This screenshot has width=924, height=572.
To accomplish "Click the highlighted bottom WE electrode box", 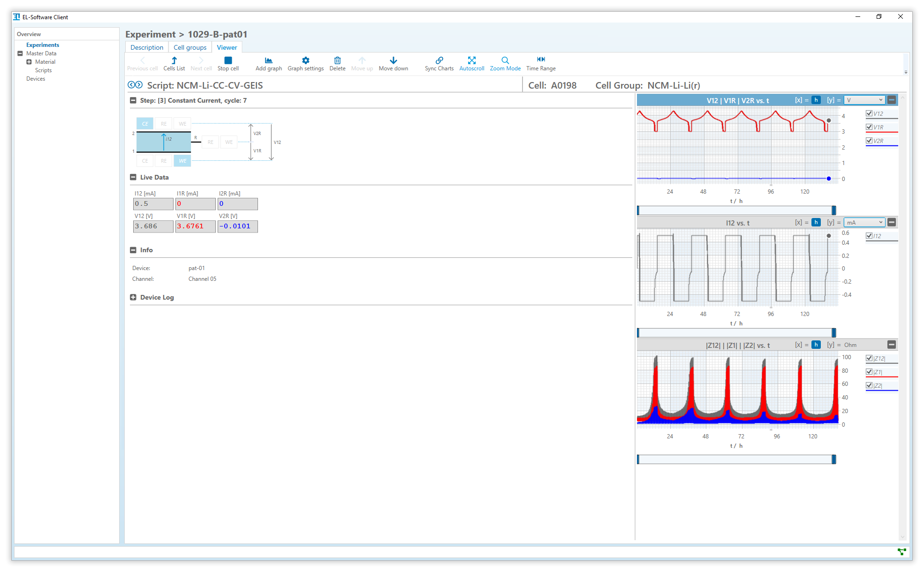I will (x=182, y=161).
